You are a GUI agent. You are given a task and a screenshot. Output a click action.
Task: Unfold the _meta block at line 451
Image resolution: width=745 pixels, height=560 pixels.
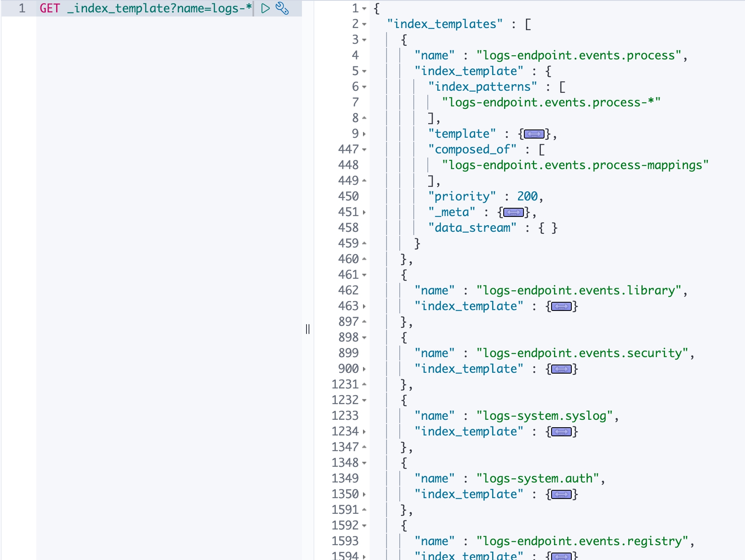point(364,212)
